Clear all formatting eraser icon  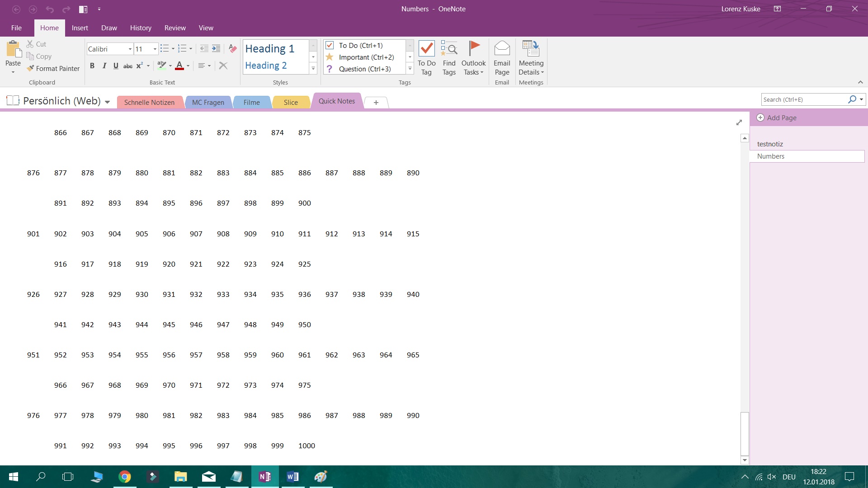point(233,49)
